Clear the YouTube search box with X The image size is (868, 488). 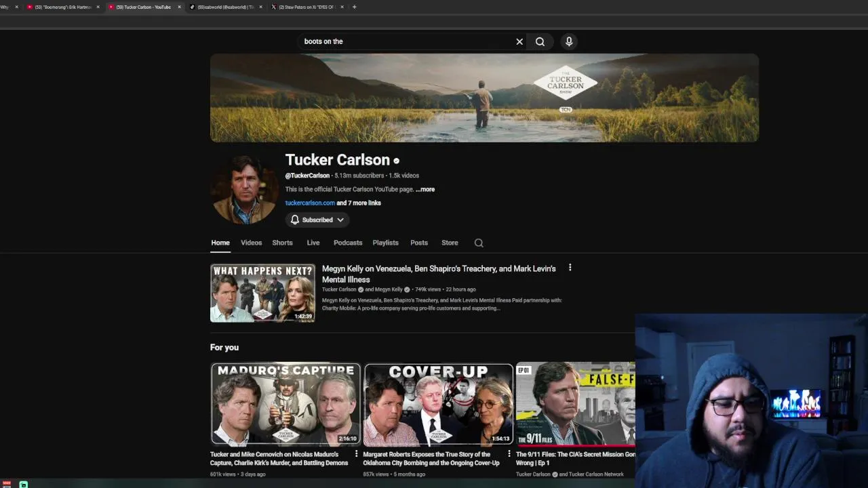[x=519, y=41]
